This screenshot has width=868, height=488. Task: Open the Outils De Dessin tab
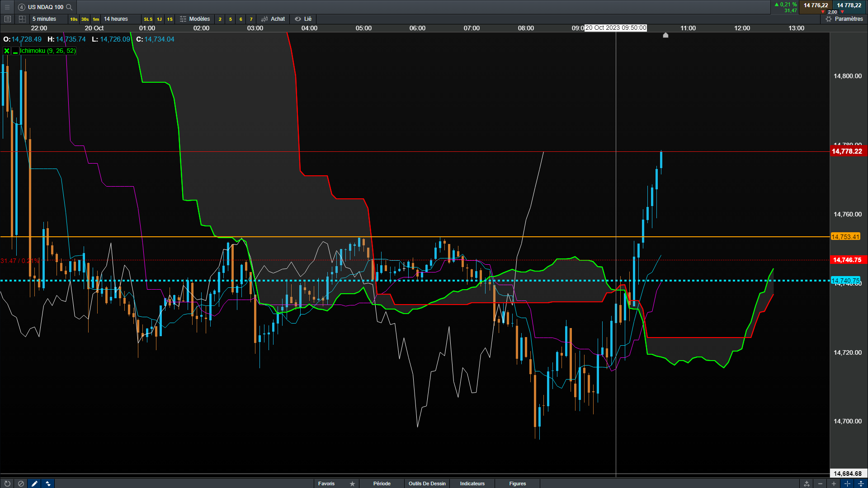[x=427, y=483]
